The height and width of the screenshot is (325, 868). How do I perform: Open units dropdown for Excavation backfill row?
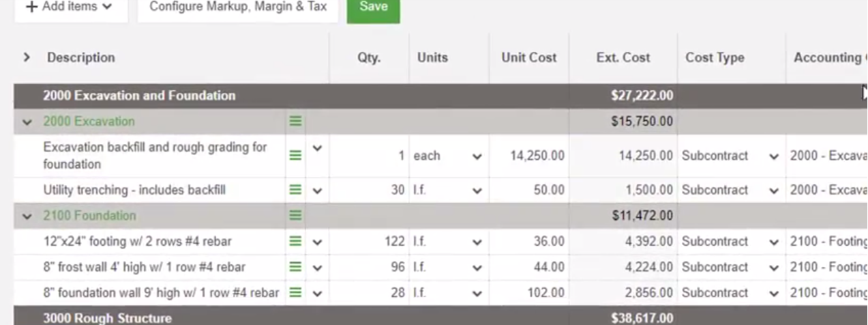click(x=477, y=156)
